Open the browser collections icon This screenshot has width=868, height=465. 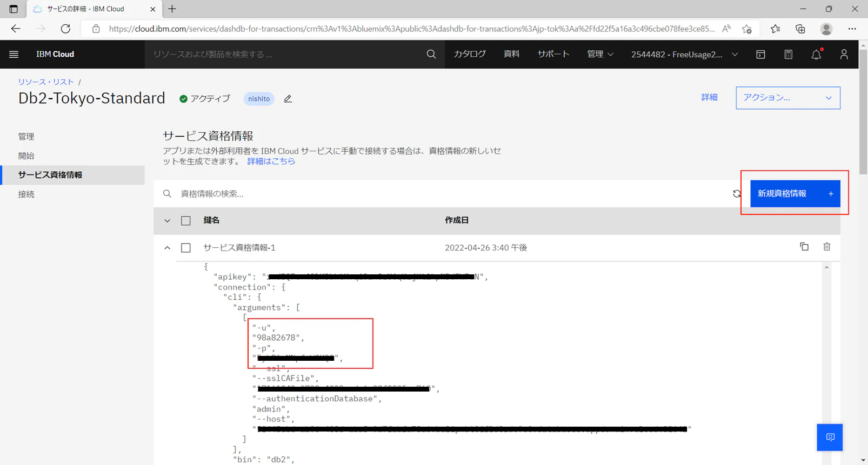coord(800,29)
